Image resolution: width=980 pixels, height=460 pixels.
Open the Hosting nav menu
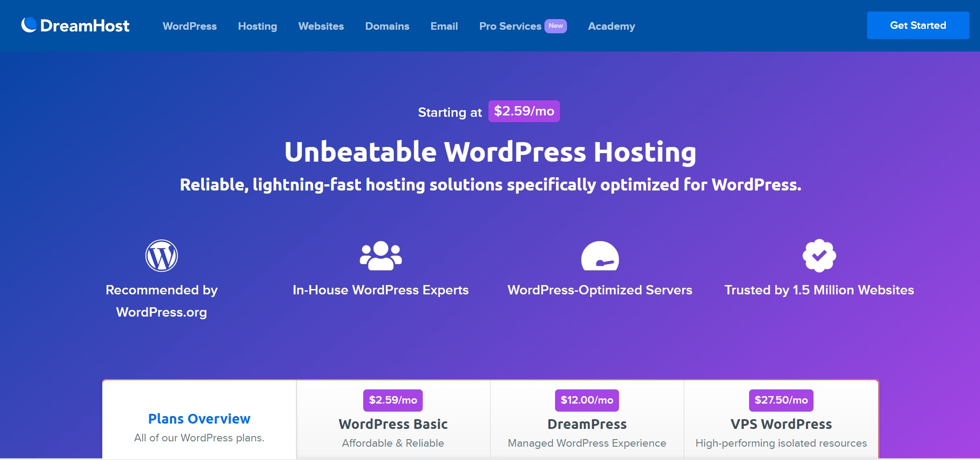pyautogui.click(x=258, y=26)
